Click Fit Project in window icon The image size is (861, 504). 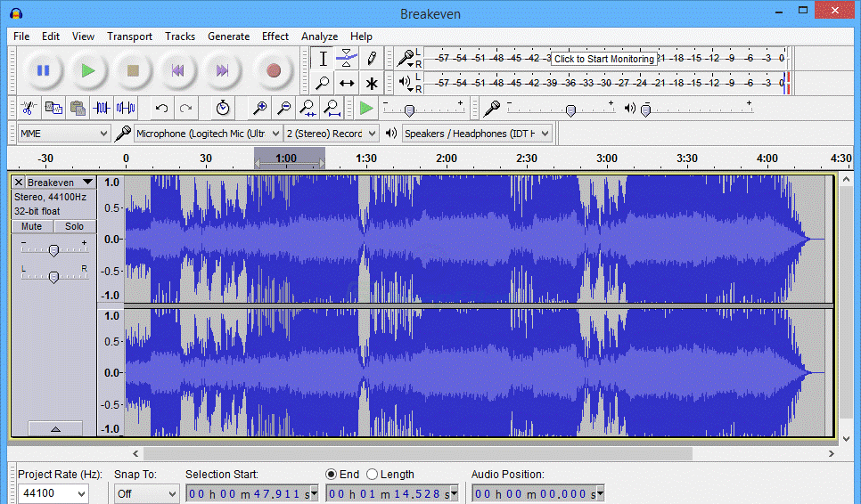(332, 108)
